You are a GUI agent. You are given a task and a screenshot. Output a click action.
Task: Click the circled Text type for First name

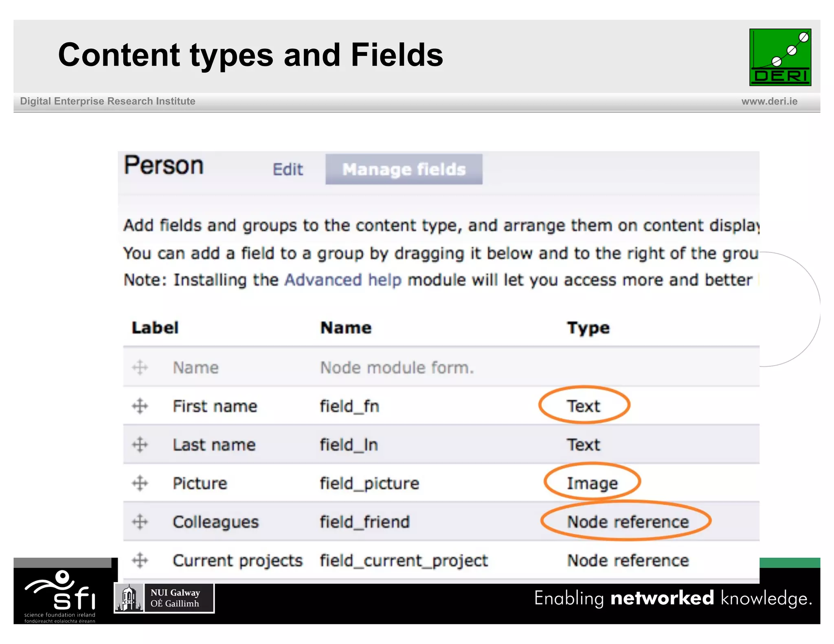584,406
